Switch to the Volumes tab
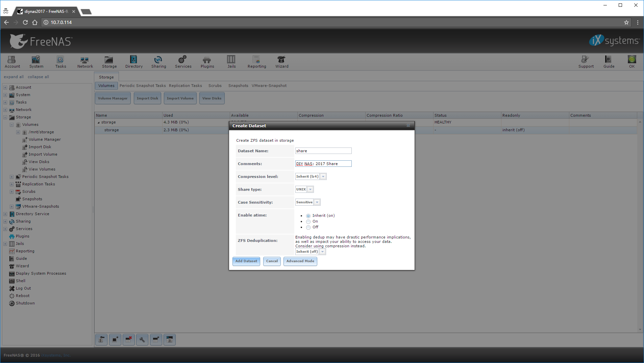The image size is (644, 363). (x=106, y=86)
